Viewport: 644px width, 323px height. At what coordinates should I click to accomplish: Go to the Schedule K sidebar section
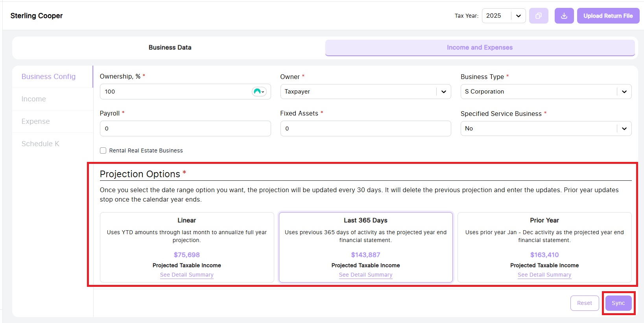(x=41, y=144)
